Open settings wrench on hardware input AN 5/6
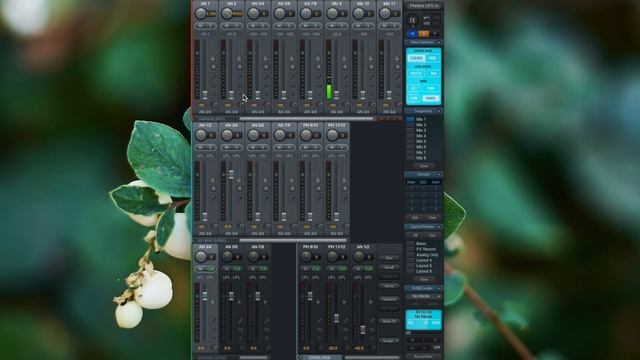Viewport: 640px width, 360px height. [292, 76]
